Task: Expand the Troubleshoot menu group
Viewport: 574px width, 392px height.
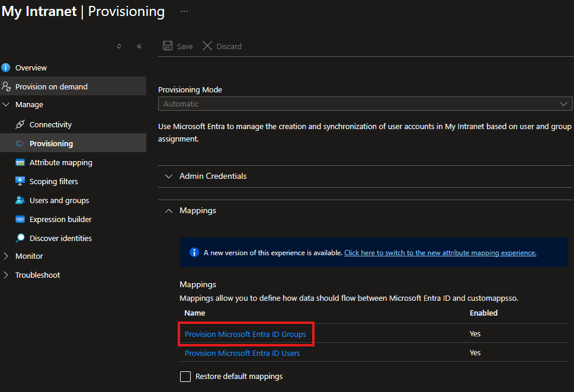Action: (x=6, y=275)
